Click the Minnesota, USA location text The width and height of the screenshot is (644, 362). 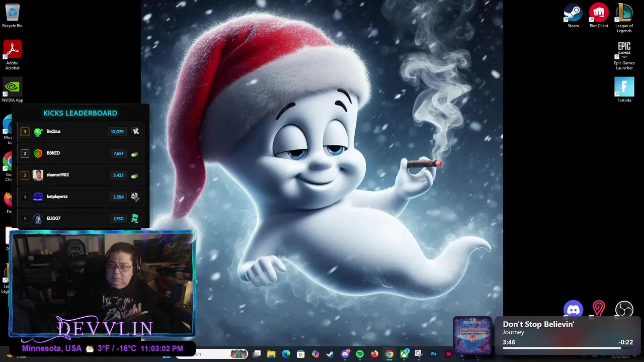(52, 348)
